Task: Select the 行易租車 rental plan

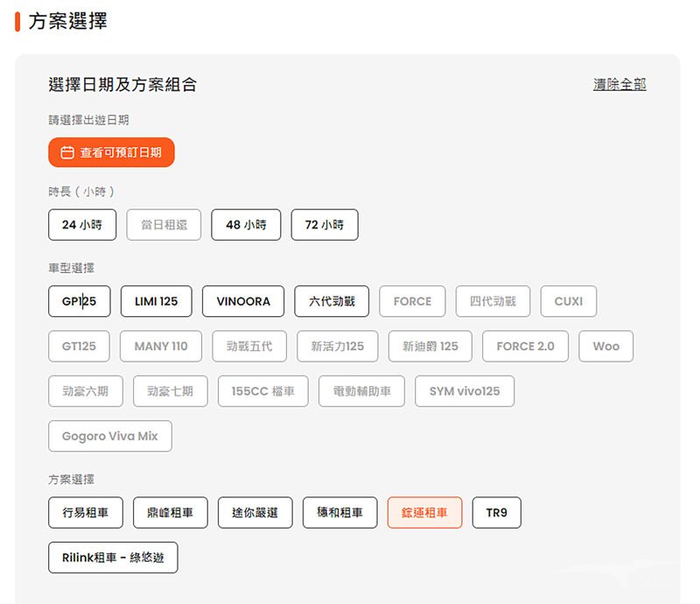Action: pos(85,513)
